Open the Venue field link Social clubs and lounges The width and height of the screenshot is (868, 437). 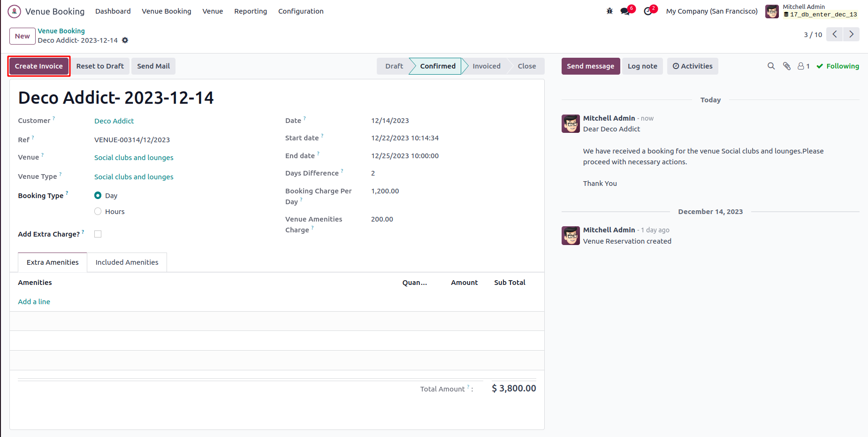134,158
